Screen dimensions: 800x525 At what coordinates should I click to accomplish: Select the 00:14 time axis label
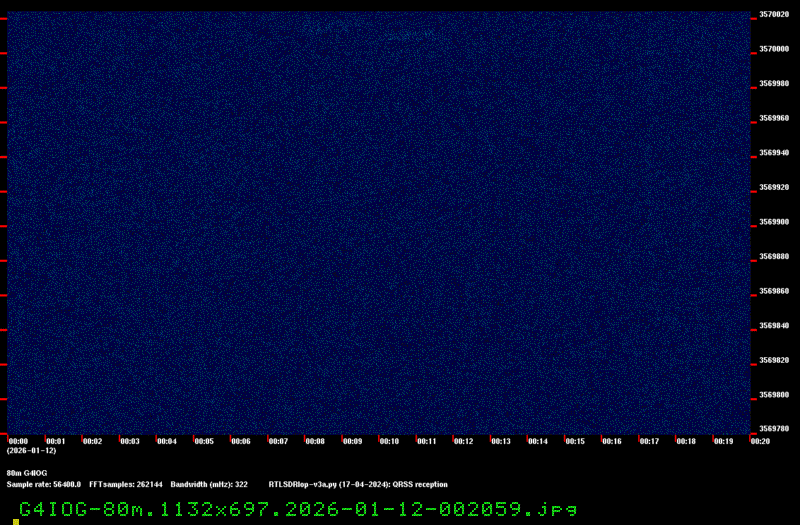(538, 441)
